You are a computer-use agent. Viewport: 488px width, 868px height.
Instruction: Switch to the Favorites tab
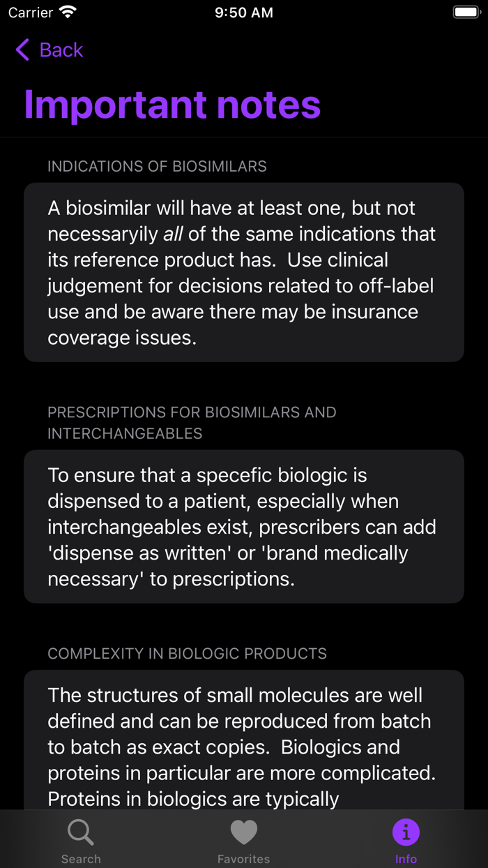(243, 839)
